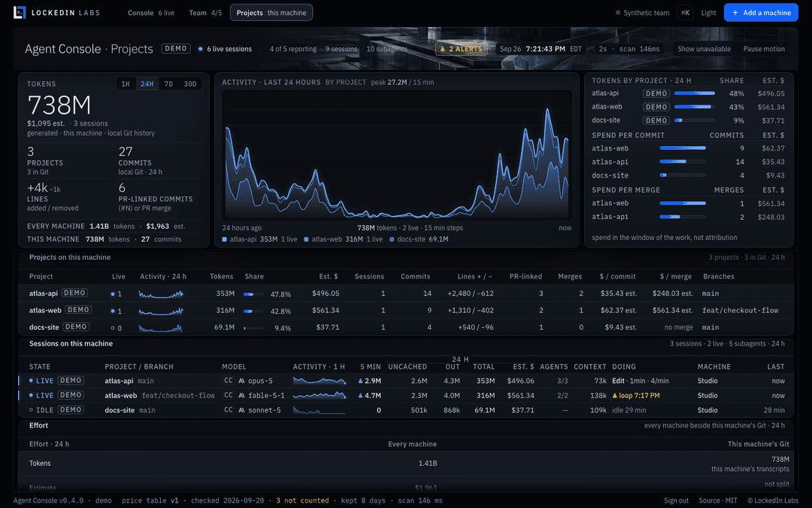Click the 3 not counted footer notice

[x=302, y=500]
